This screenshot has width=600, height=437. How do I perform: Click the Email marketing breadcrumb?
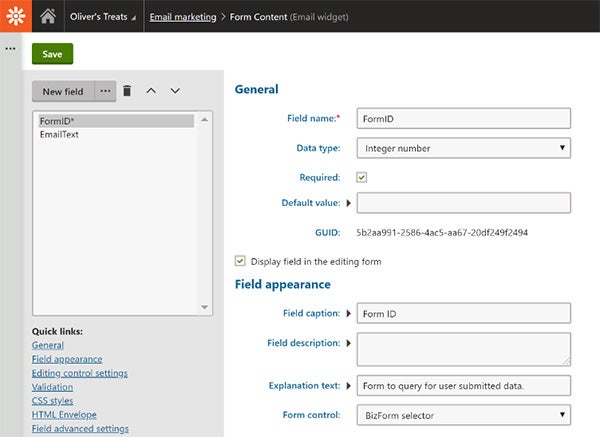coord(184,17)
